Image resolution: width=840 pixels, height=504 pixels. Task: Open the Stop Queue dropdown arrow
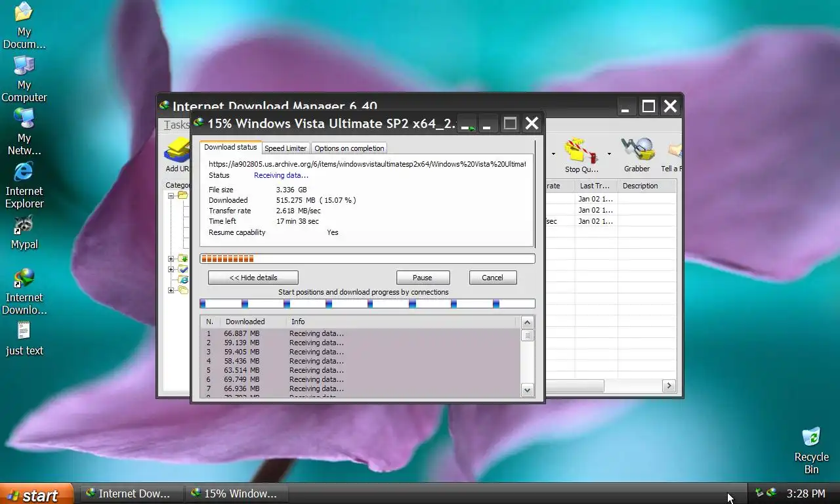[x=609, y=154]
